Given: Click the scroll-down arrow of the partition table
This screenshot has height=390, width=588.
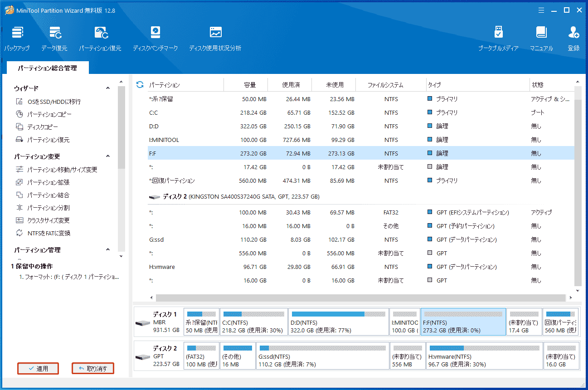Looking at the screenshot, I should 578,291.
